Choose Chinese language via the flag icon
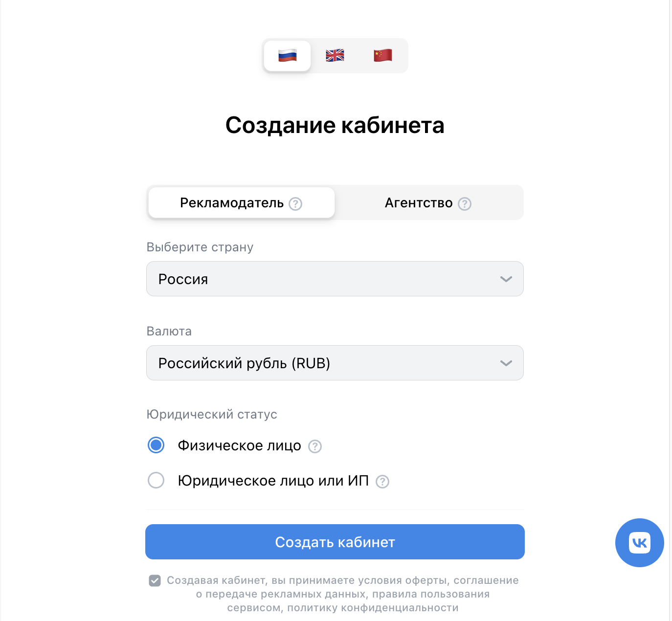672x621 pixels. pos(382,56)
